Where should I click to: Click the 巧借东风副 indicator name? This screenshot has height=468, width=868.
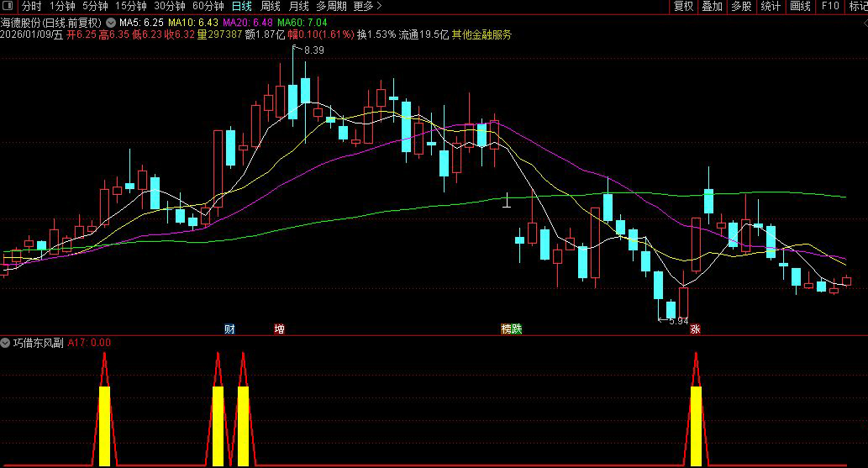38,343
